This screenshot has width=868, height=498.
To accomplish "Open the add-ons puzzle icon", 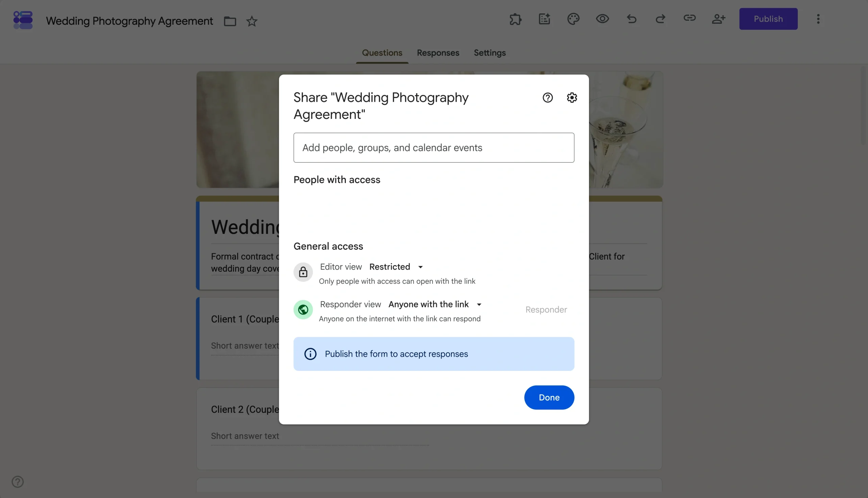I will [515, 19].
